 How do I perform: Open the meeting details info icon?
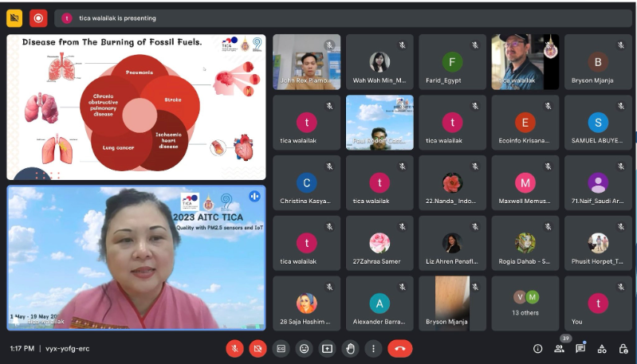click(x=537, y=348)
